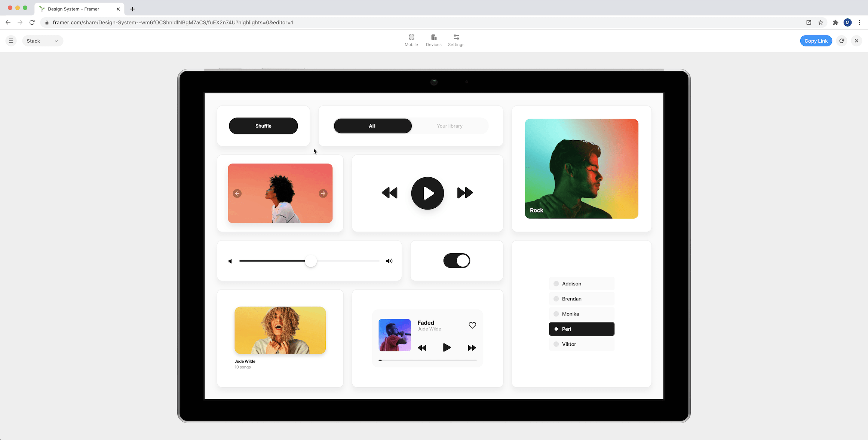The image size is (868, 440).
Task: Open the Settings sliders icon
Action: [x=456, y=37]
